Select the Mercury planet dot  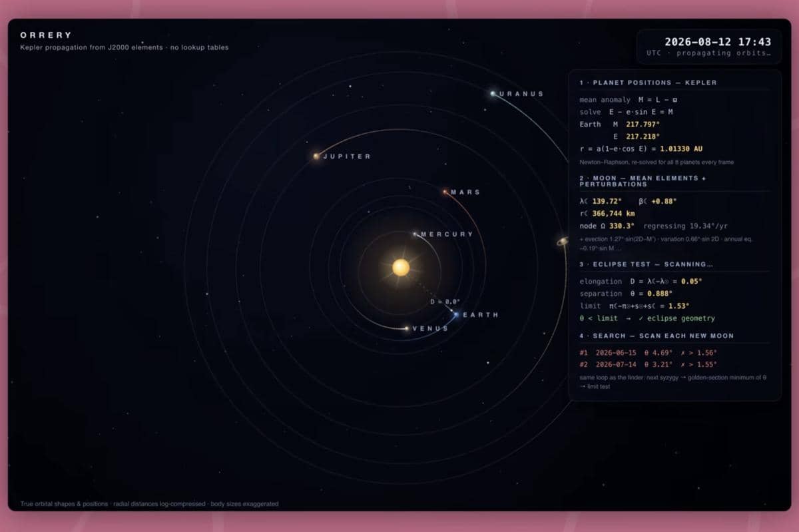click(415, 234)
